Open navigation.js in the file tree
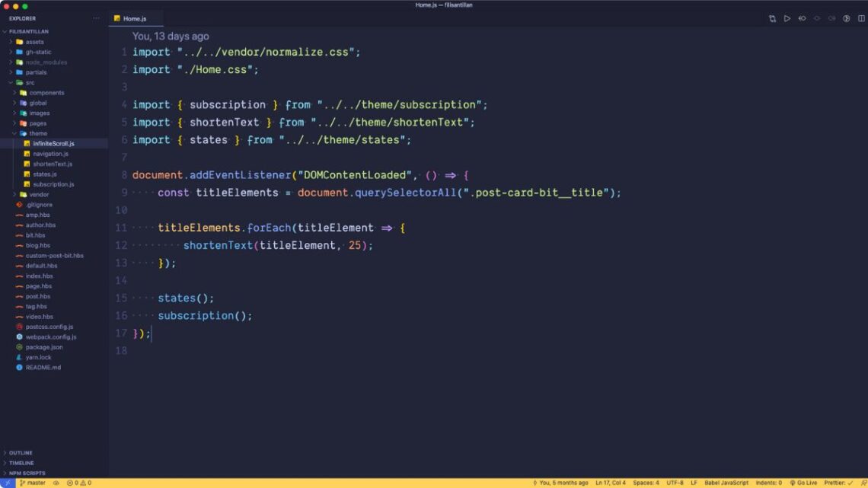868x488 pixels. tap(50, 154)
